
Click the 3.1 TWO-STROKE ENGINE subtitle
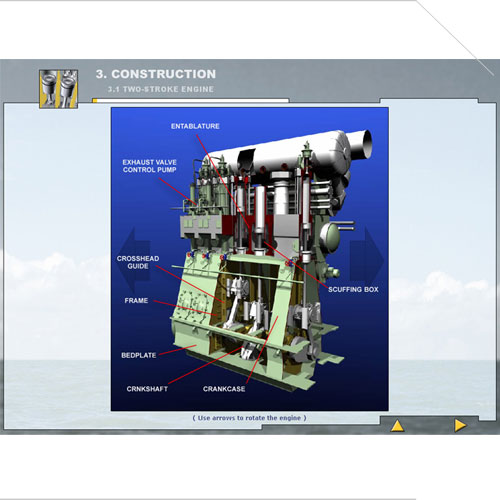click(160, 89)
